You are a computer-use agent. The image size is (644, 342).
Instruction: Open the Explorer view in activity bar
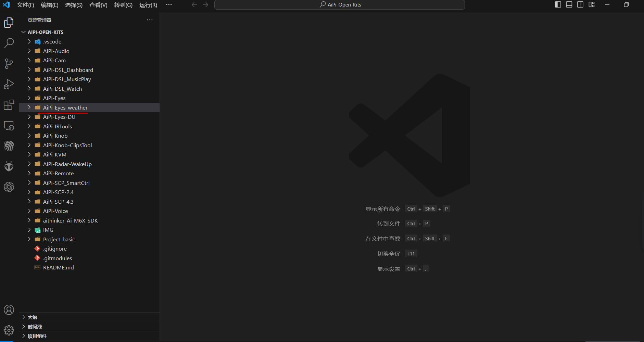9,23
